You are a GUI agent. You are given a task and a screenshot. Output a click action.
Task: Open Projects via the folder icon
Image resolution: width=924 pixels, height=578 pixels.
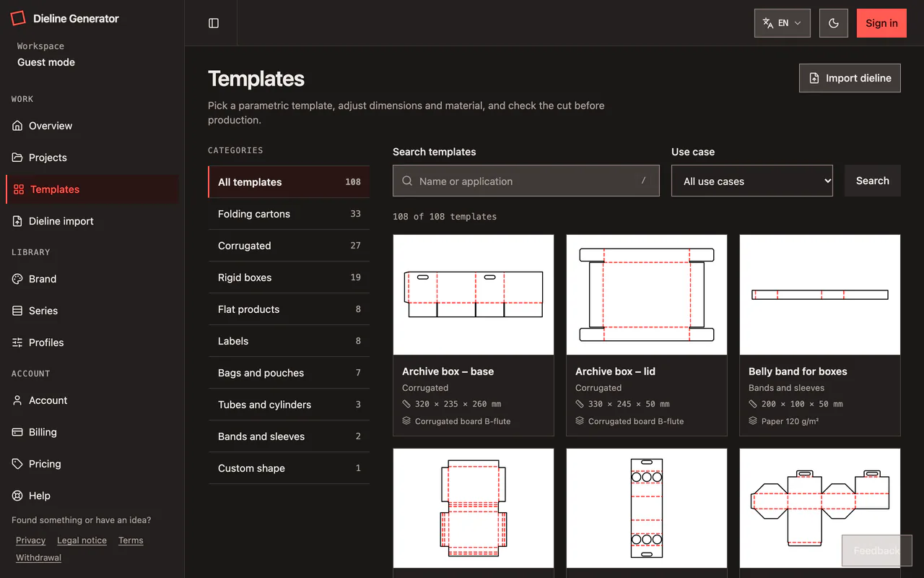[17, 158]
